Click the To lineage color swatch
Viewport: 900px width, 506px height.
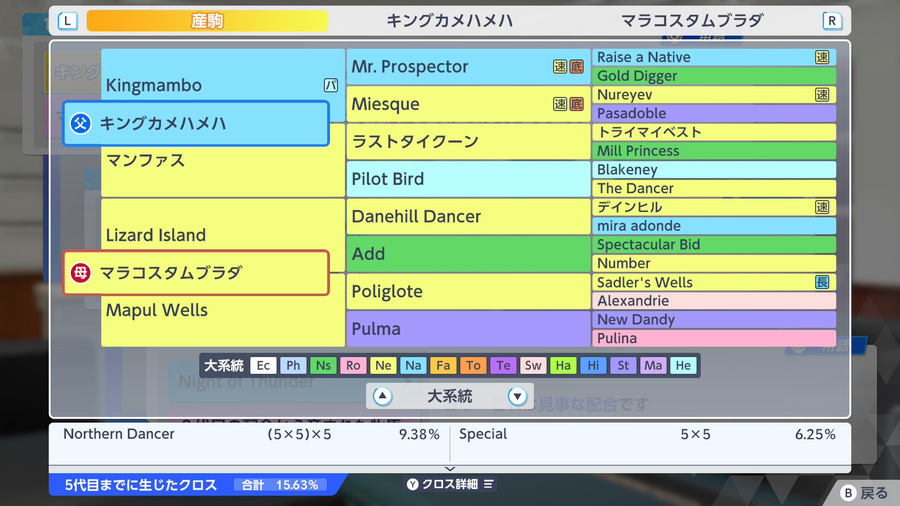(473, 365)
